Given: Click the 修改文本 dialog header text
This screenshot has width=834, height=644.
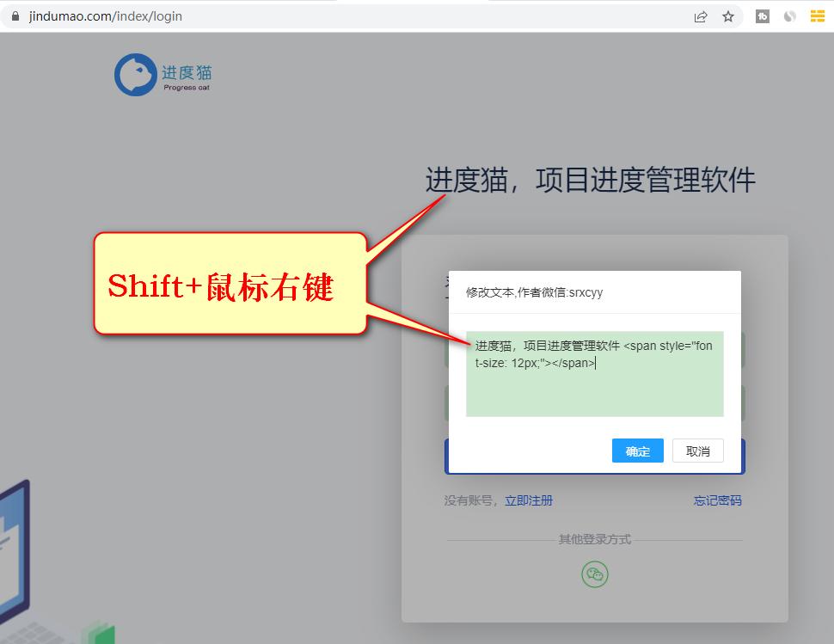Looking at the screenshot, I should [533, 291].
